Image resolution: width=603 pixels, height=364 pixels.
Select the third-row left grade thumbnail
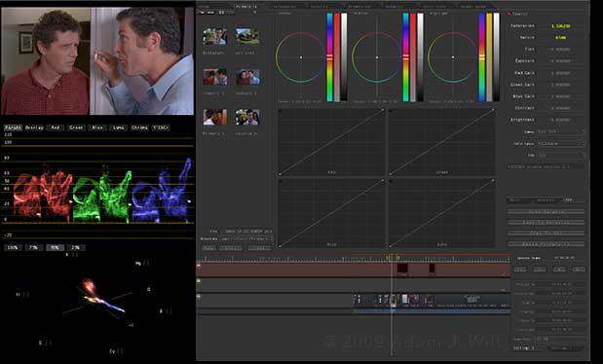[215, 117]
